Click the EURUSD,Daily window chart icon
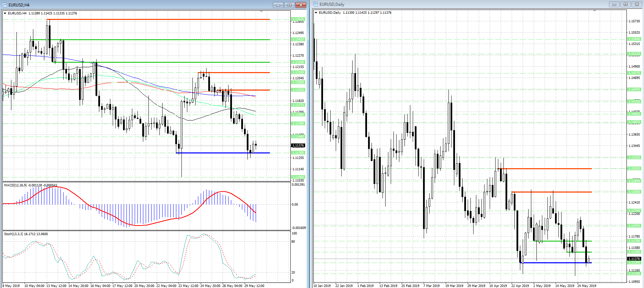The height and width of the screenshot is (288, 644). pos(315,4)
